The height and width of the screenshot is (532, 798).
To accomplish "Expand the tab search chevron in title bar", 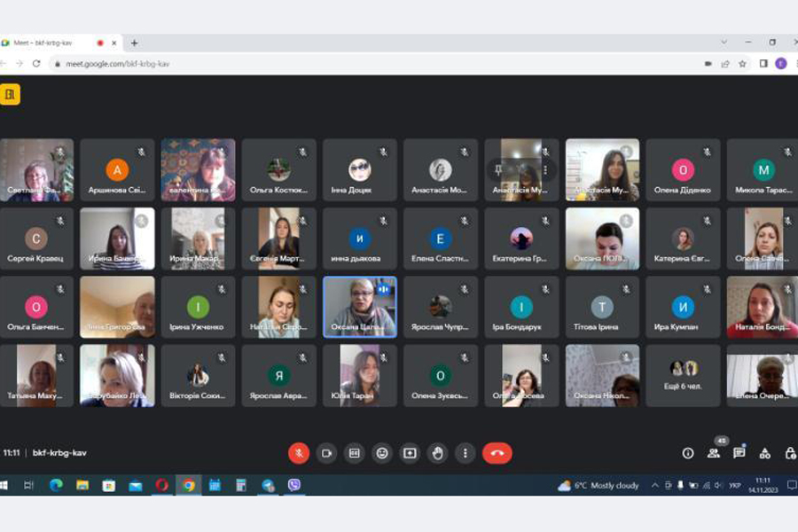I will click(724, 43).
